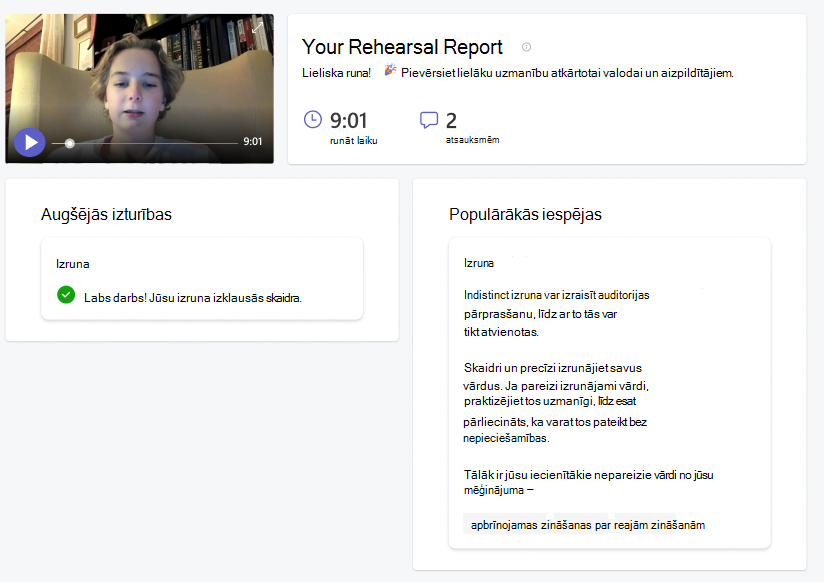Play the rehearsal video recording

(29, 142)
